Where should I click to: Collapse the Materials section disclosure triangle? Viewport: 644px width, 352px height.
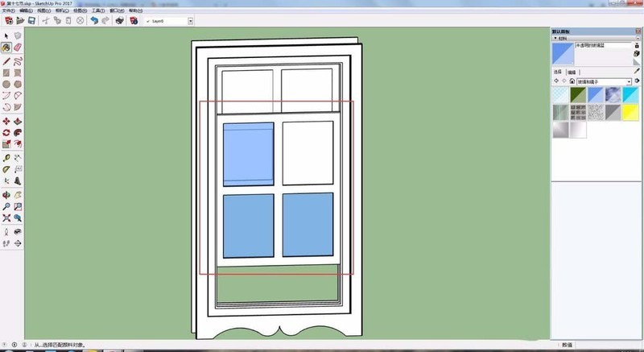(555, 38)
